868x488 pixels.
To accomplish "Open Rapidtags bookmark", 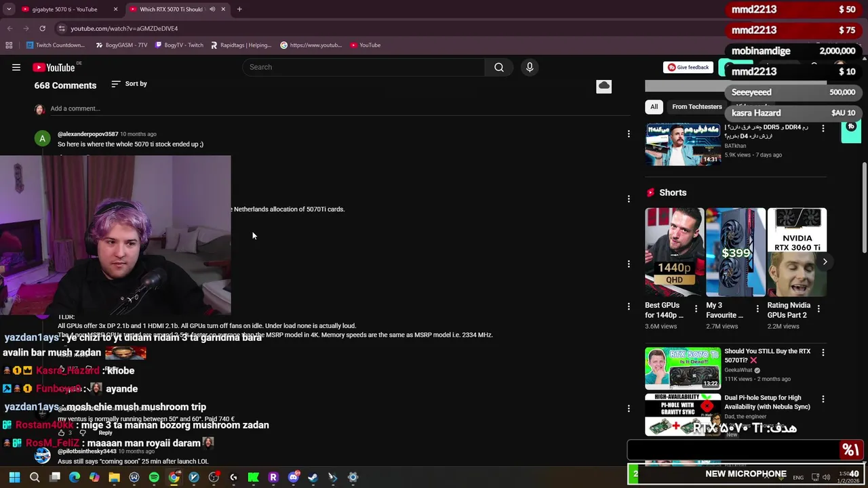I will click(x=241, y=45).
